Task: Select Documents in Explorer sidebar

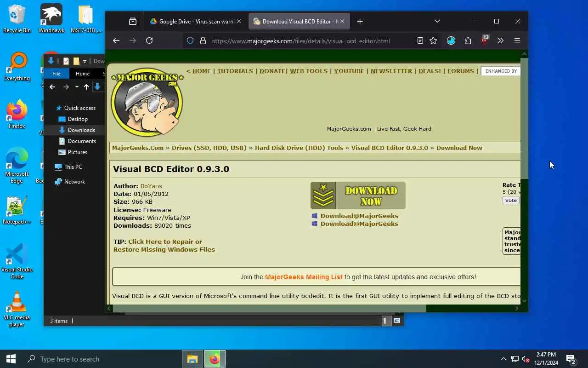Action: [77, 141]
